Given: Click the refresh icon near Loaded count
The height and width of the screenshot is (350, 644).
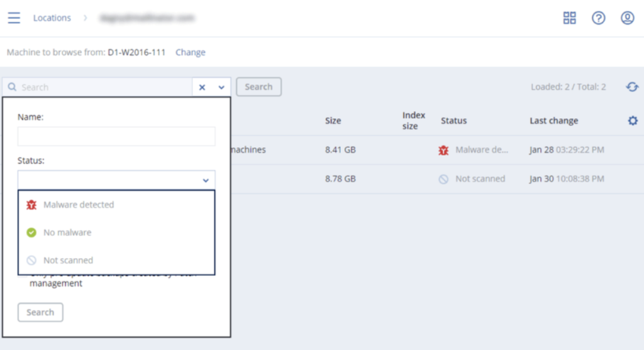Looking at the screenshot, I should pos(632,87).
